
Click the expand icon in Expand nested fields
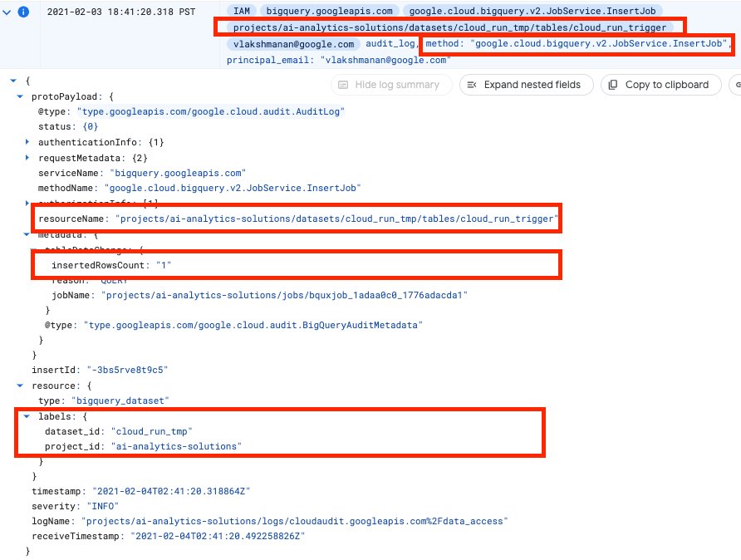point(472,85)
